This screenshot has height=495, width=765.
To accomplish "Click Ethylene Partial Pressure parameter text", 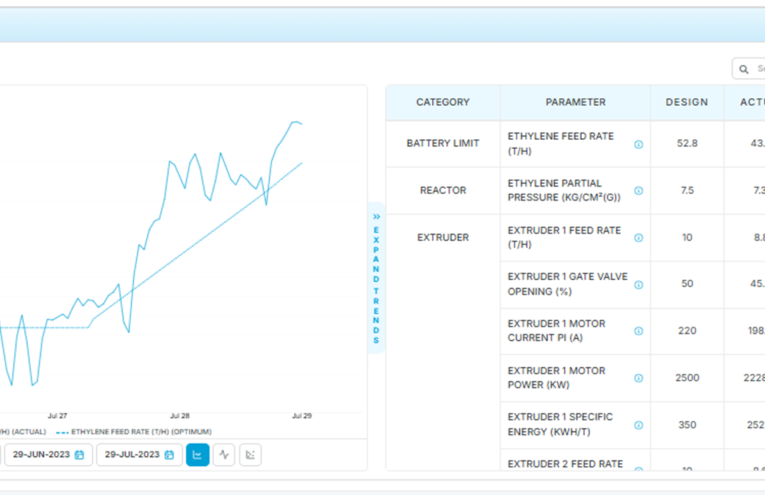I will coord(564,190).
